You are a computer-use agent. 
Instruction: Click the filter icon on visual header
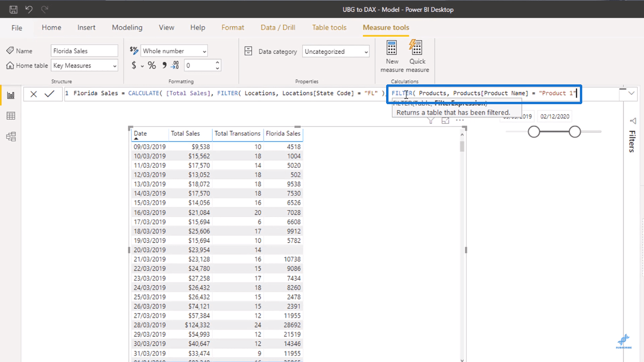(x=431, y=121)
